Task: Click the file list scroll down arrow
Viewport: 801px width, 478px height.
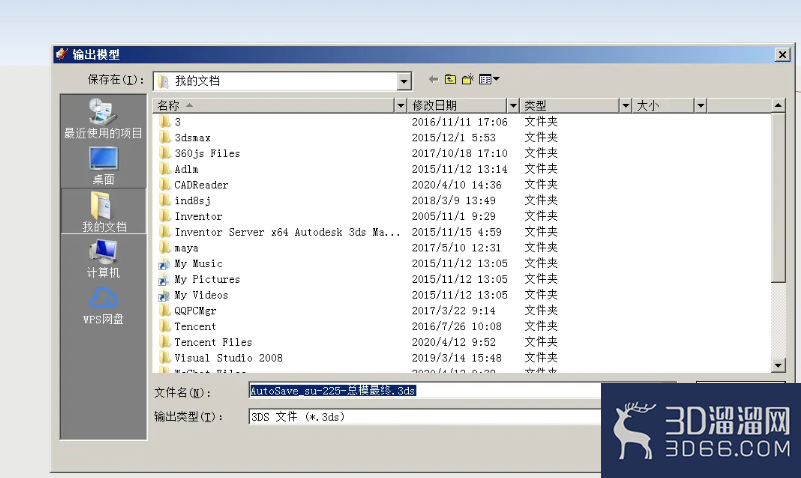Action: pyautogui.click(x=778, y=365)
